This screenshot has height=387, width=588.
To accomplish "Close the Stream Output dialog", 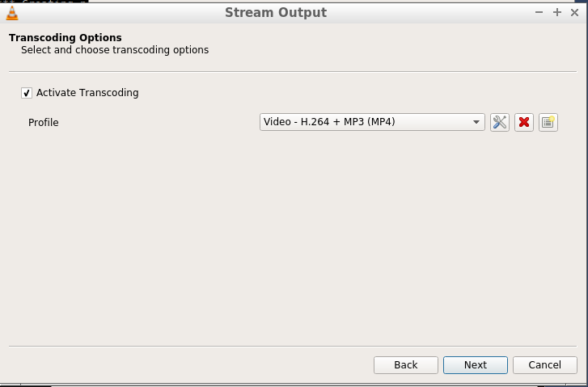I will [x=574, y=12].
